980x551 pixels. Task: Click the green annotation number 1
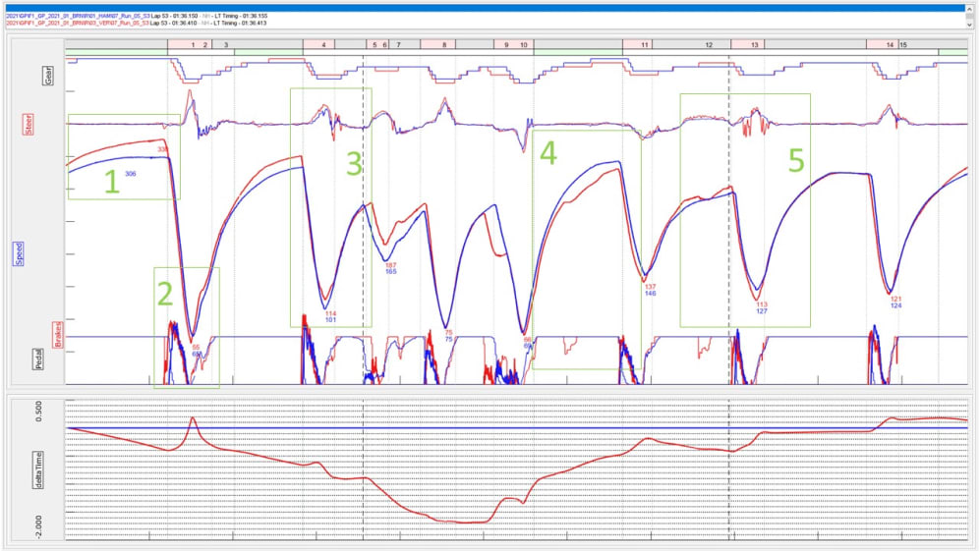coord(111,182)
